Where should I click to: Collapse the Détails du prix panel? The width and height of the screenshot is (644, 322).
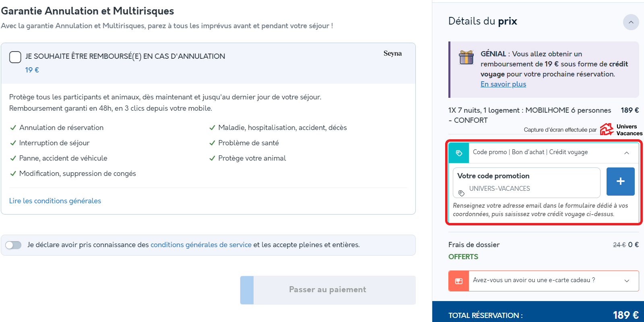click(x=631, y=22)
